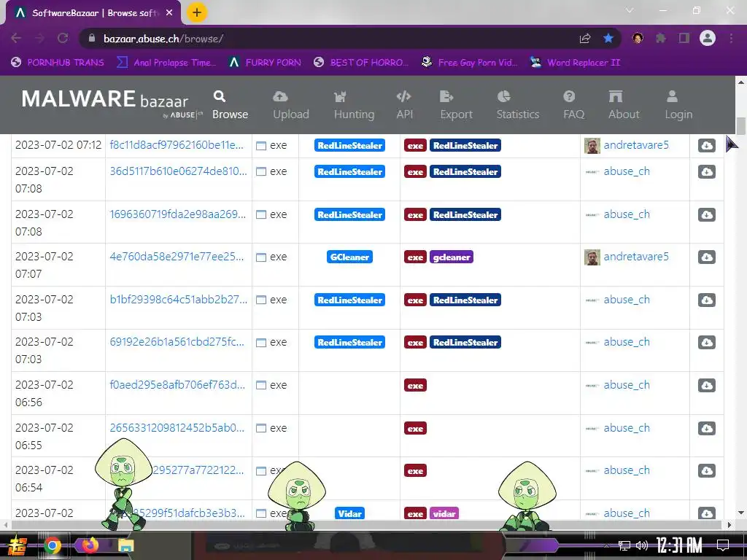Click RedLineStealer signature in 07:12 row
Viewport: 747px width, 560px height.
(349, 145)
